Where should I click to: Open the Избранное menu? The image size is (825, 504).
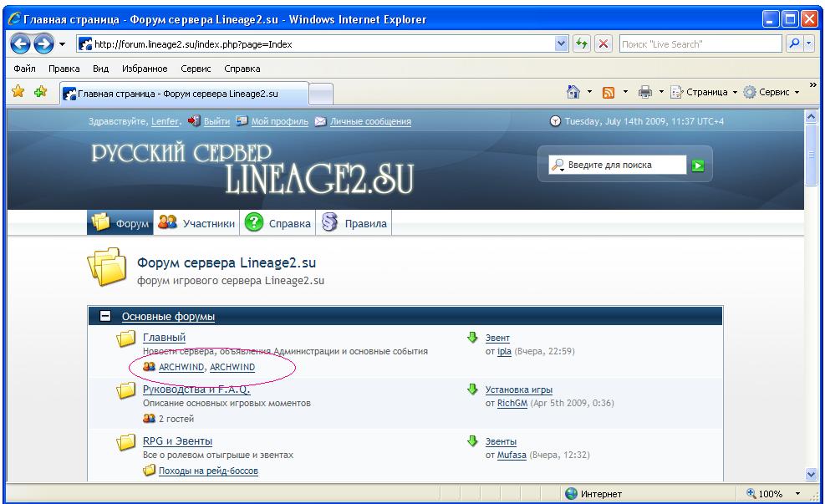point(145,69)
